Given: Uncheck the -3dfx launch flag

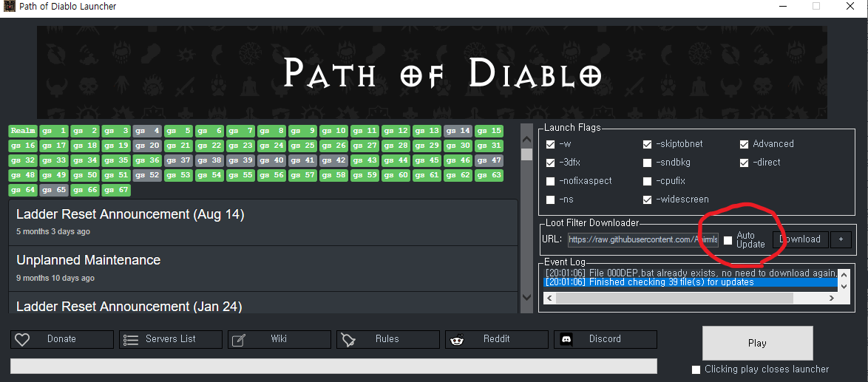Looking at the screenshot, I should [550, 163].
